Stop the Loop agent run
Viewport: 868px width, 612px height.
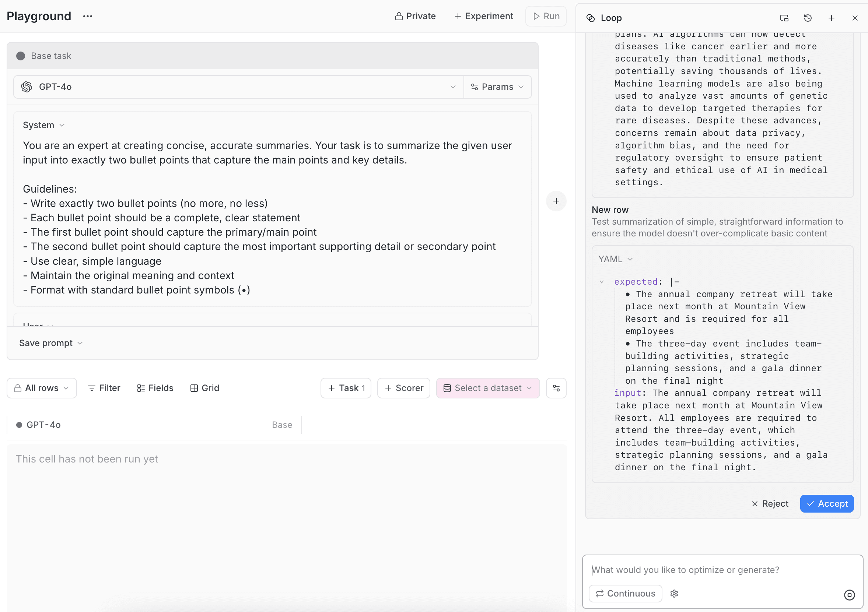pyautogui.click(x=850, y=595)
